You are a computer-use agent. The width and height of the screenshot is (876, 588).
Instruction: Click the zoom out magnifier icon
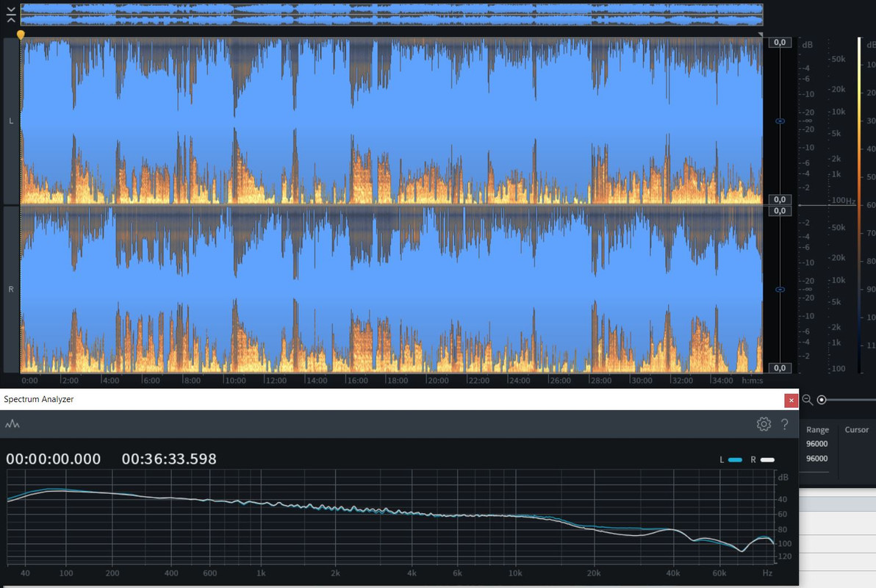(807, 400)
